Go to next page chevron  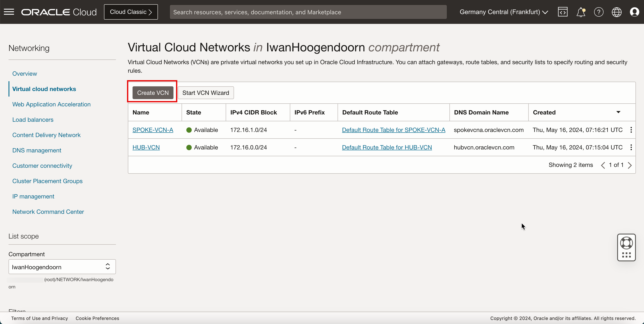(630, 165)
